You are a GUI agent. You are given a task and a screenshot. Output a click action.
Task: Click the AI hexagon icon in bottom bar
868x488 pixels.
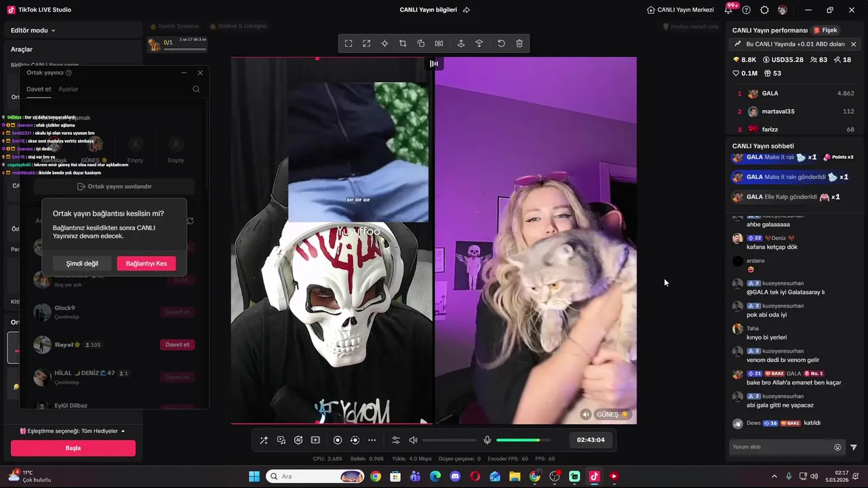(298, 440)
